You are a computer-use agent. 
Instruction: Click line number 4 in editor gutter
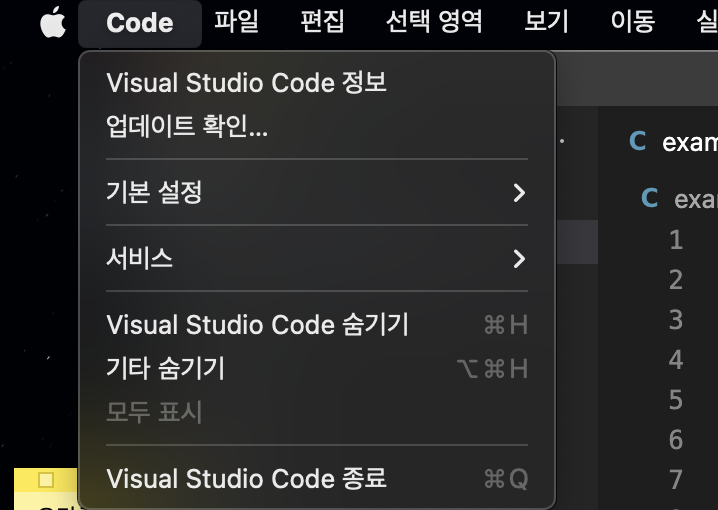tap(676, 360)
